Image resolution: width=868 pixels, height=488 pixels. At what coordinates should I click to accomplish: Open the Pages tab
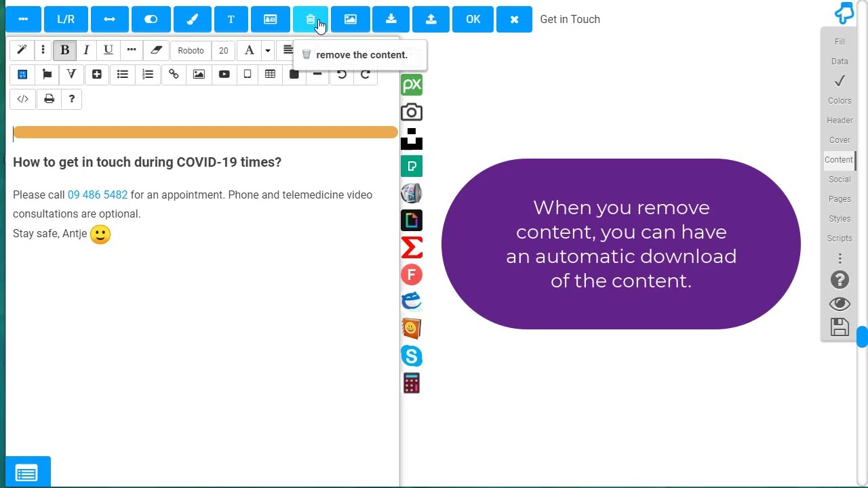pyautogui.click(x=840, y=199)
